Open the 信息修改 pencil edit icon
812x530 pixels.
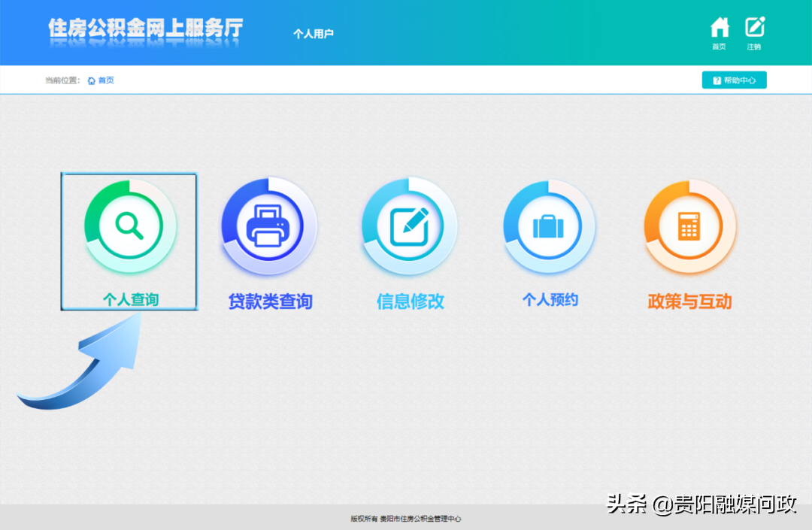click(409, 225)
